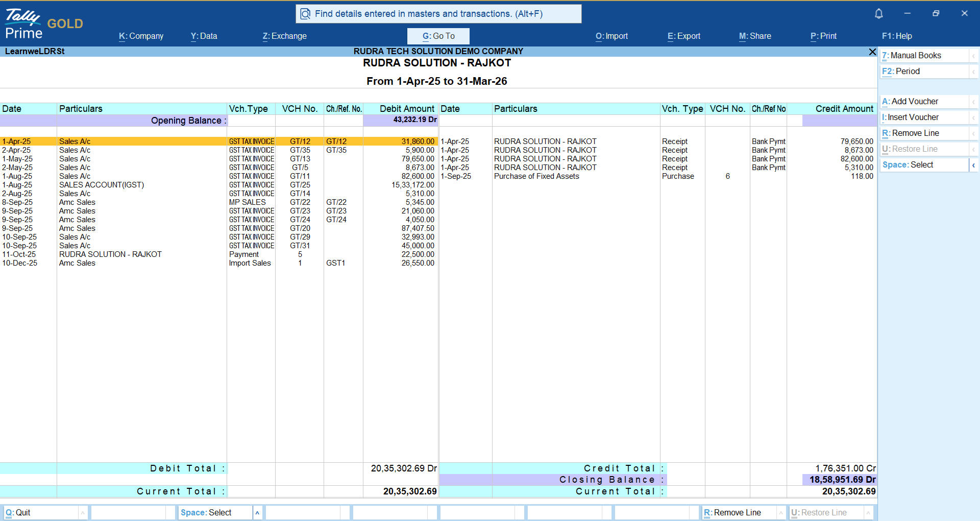Open the K: Company menu

pos(141,36)
